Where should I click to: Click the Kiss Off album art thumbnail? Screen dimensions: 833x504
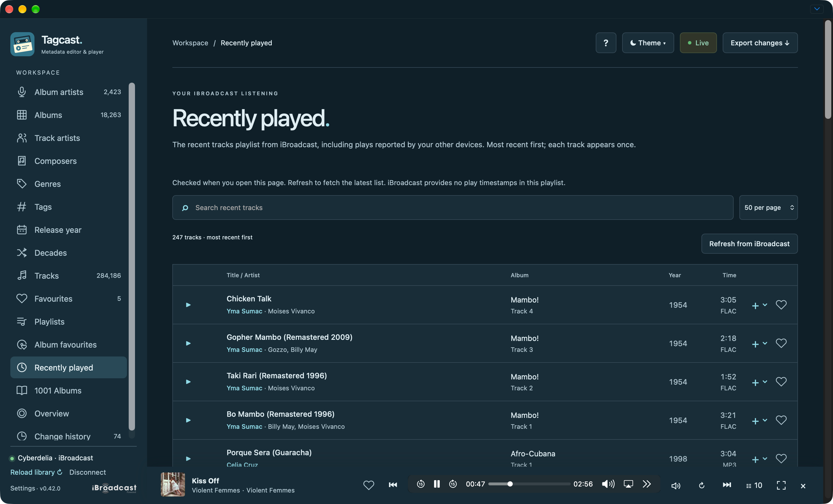coord(173,484)
